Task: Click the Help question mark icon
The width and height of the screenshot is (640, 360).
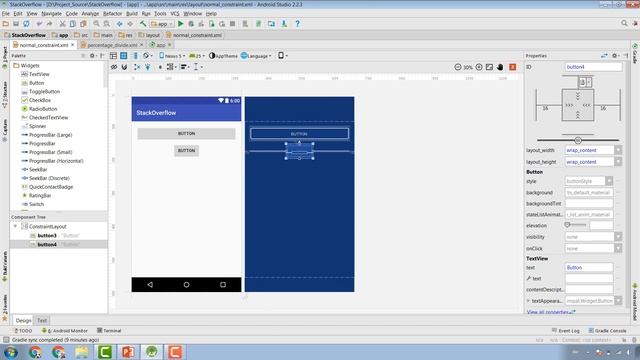Action: pos(298,24)
